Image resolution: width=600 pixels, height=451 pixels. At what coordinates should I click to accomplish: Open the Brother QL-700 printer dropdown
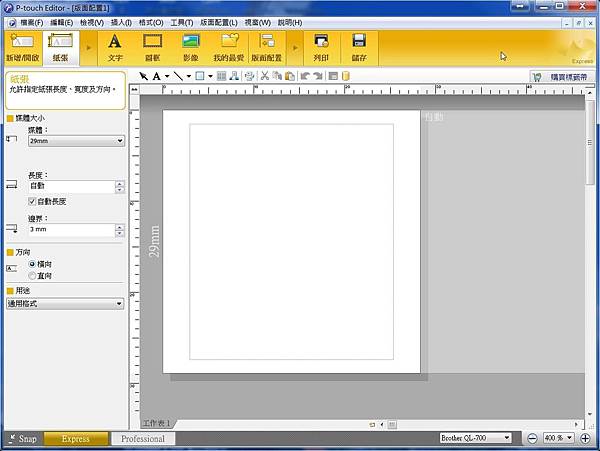[475, 438]
